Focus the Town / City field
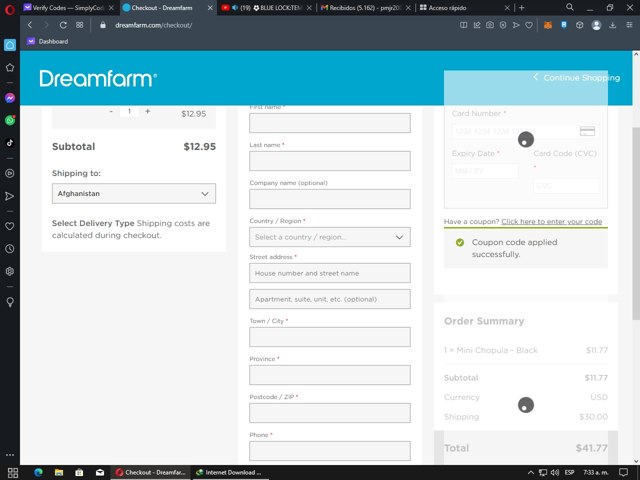Image resolution: width=640 pixels, height=480 pixels. [x=330, y=337]
